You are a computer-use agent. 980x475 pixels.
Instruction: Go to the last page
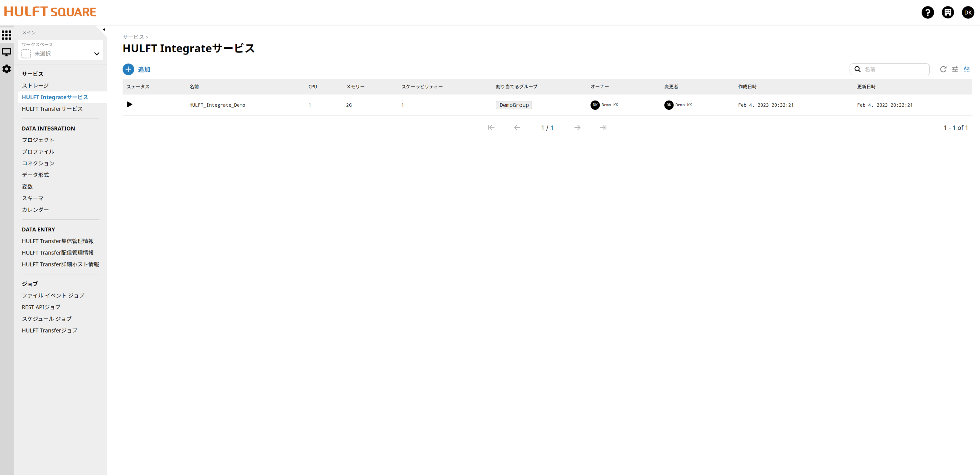[x=603, y=127]
